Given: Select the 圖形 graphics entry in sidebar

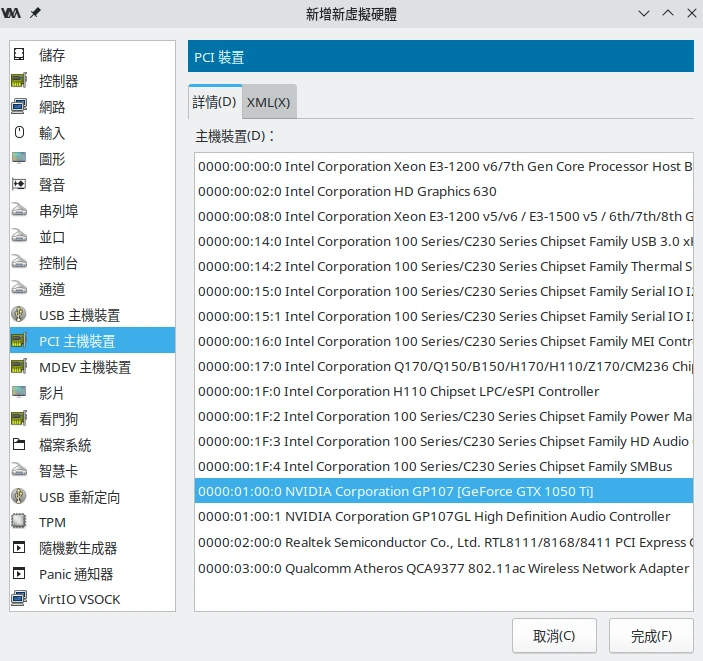Looking at the screenshot, I should click(52, 159).
